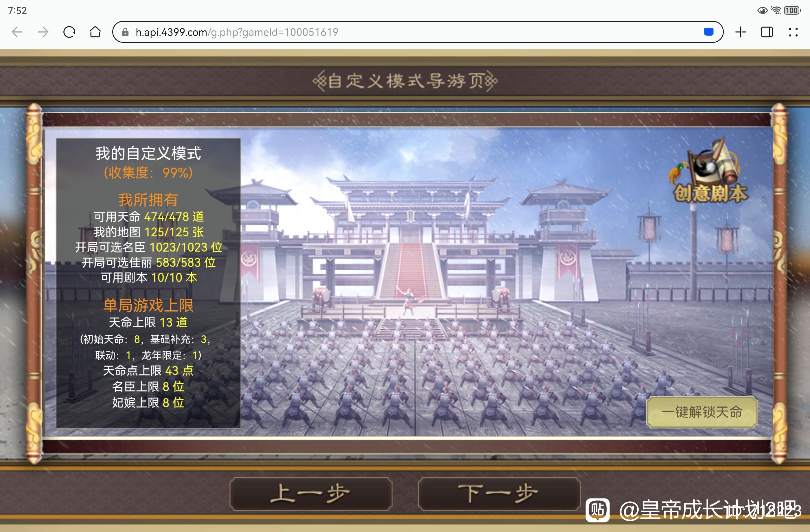Click the 收集度: 99% text

pos(148,173)
